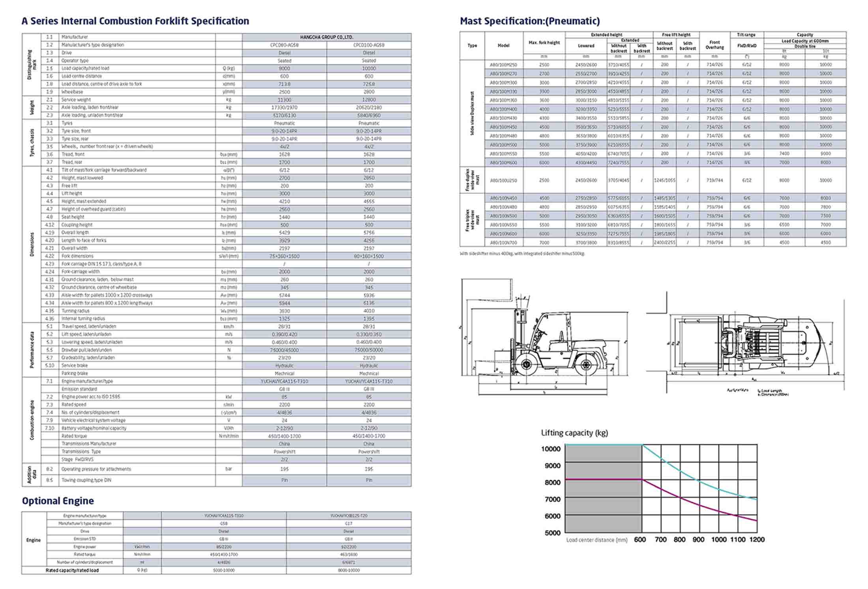
Task: Click the 'Lifting capacity (kg)' chart title
Action: tap(574, 433)
